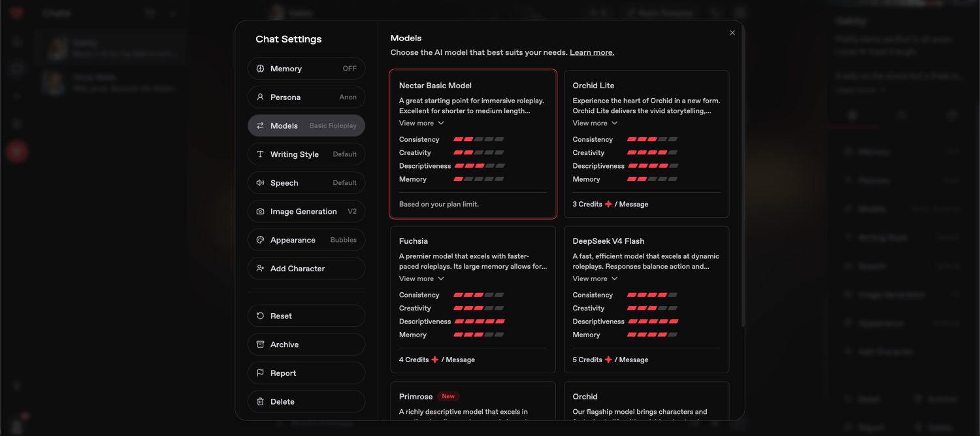Open the Memory settings
Screen dimensions: 980x436
306,69
